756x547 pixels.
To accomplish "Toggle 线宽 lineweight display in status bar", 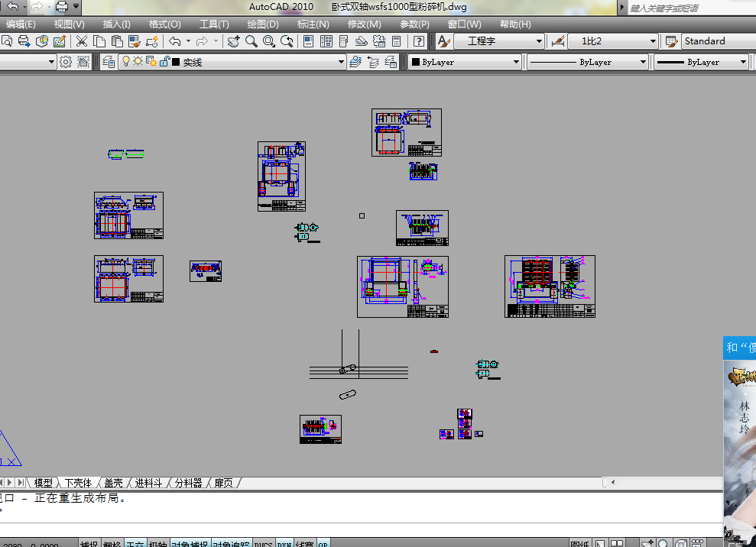I will tap(305, 544).
